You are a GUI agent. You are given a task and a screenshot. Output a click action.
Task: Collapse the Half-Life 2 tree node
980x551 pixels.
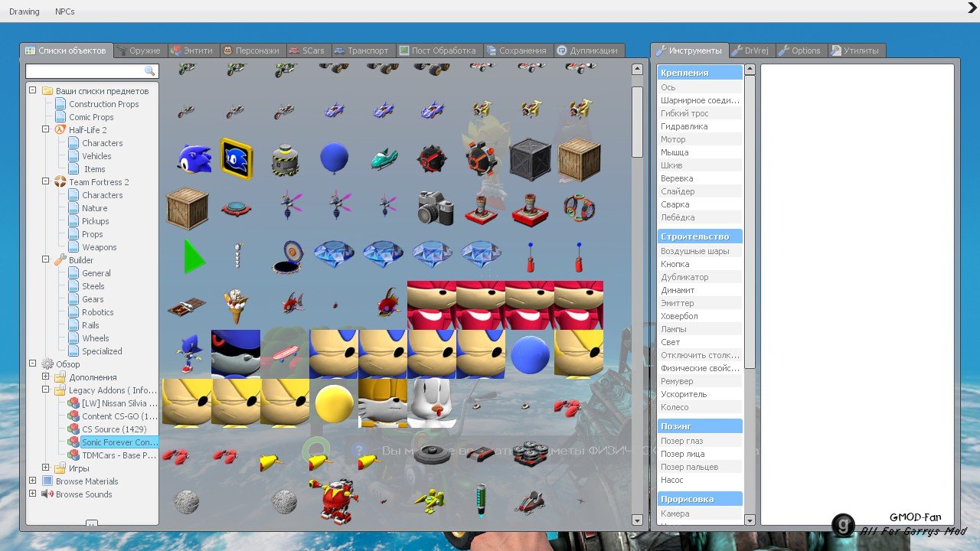[x=46, y=129]
